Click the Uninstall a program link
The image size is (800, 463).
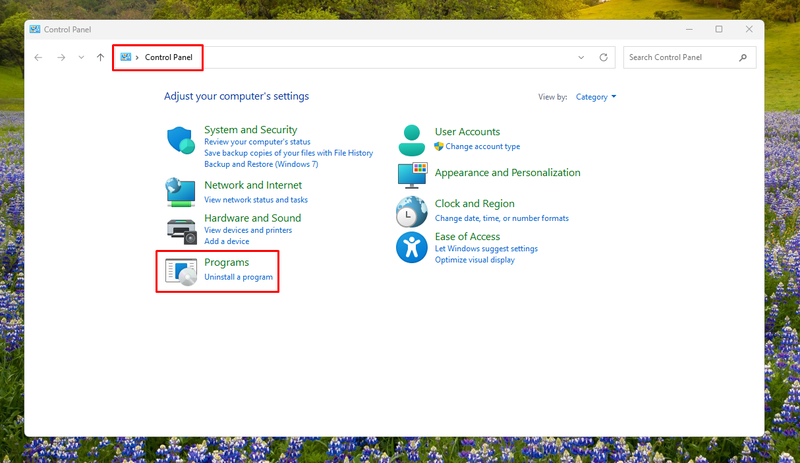tap(238, 277)
